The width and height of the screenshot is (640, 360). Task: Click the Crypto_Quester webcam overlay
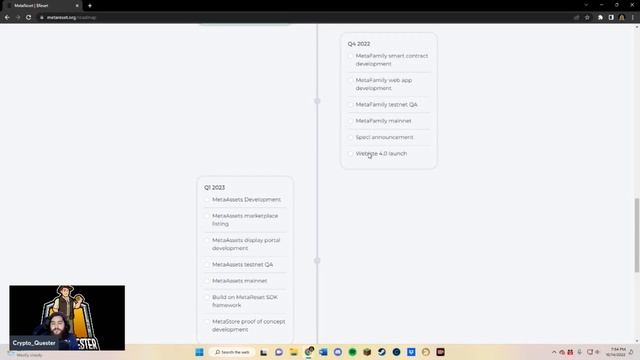(67, 318)
